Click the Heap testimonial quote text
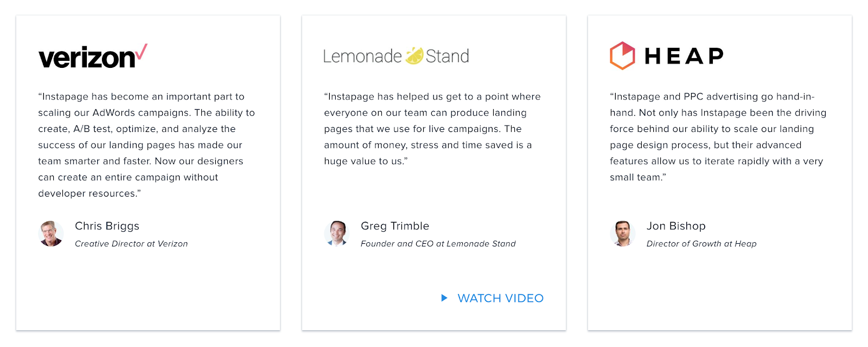 718,137
